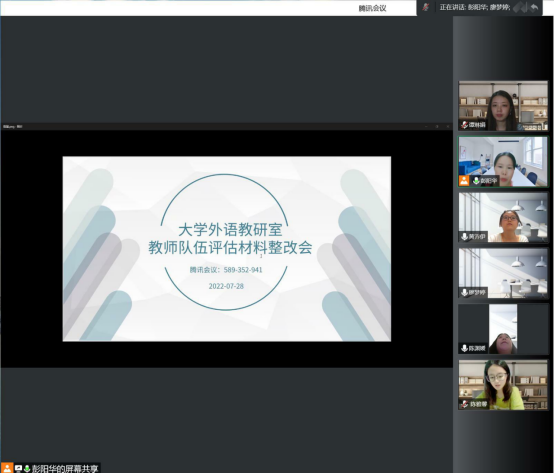The height and width of the screenshot is (474, 554).
Task: Select the first participant video thumbnail
Action: pos(503,106)
